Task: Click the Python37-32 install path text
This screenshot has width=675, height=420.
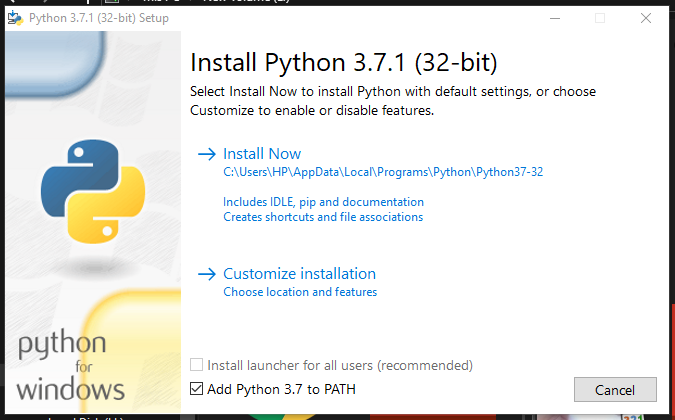Action: (x=383, y=172)
